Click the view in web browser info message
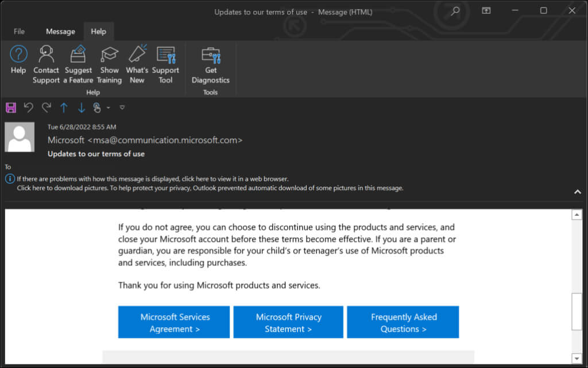Image resolution: width=588 pixels, height=368 pixels. point(153,179)
